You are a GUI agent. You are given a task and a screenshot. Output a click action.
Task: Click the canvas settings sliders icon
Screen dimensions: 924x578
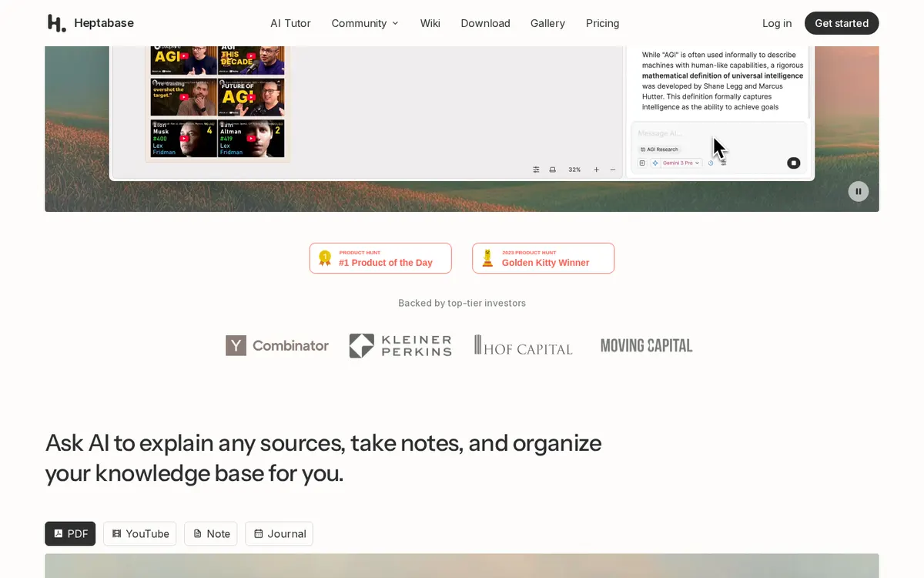click(536, 170)
